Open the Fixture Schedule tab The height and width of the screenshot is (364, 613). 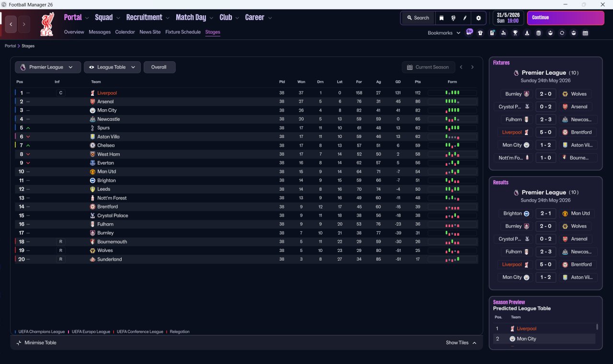pyautogui.click(x=183, y=32)
